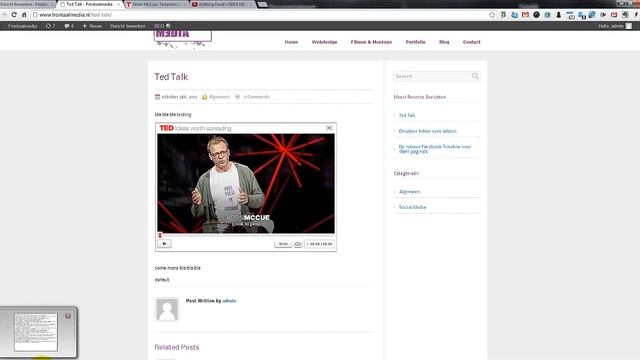
Task: Open the Webdesign navigation menu item
Action: [x=324, y=42]
